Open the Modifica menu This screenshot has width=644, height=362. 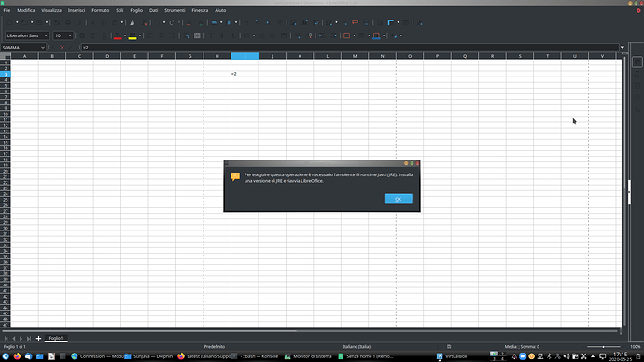[26, 10]
